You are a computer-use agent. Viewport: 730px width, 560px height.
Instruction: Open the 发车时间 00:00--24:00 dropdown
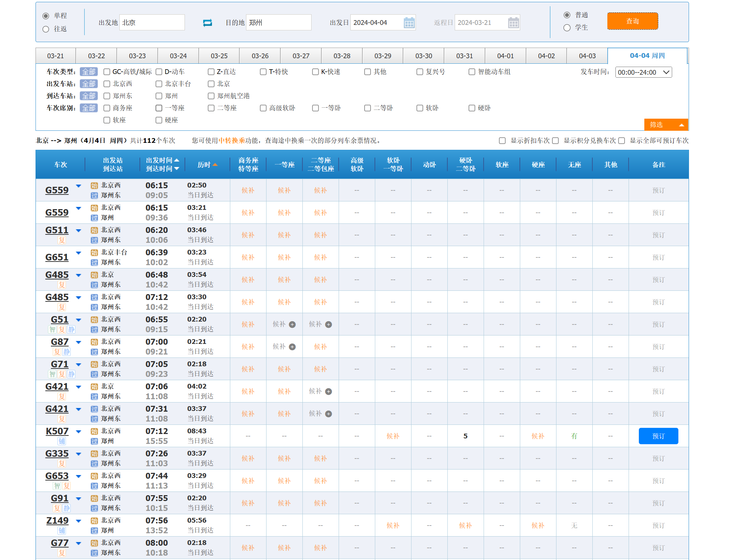pyautogui.click(x=643, y=72)
